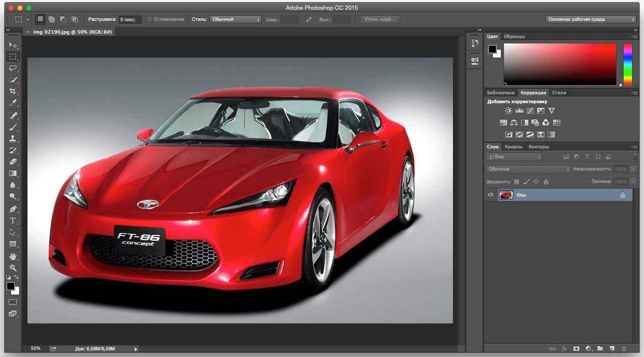Enable New selection mode
Screen dimensions: 644x357
click(40, 19)
